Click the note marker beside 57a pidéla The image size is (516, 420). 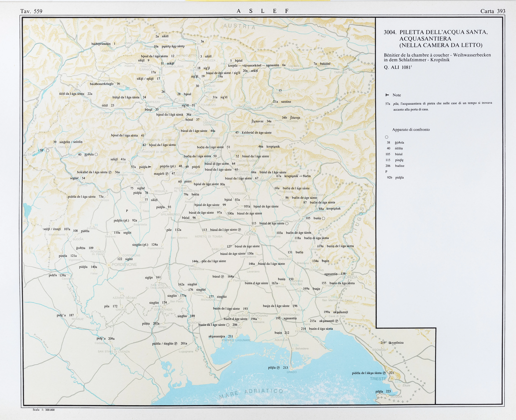[x=150, y=167]
